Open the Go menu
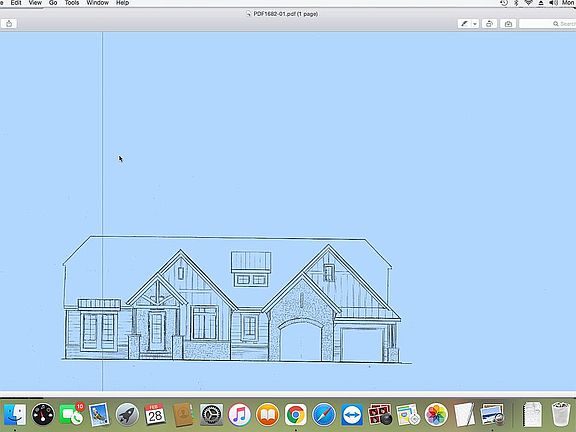Image resolution: width=576 pixels, height=432 pixels. [53, 3]
